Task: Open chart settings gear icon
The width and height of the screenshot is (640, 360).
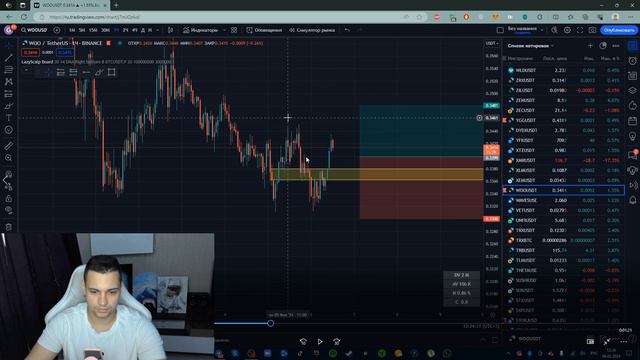Action: (567, 30)
